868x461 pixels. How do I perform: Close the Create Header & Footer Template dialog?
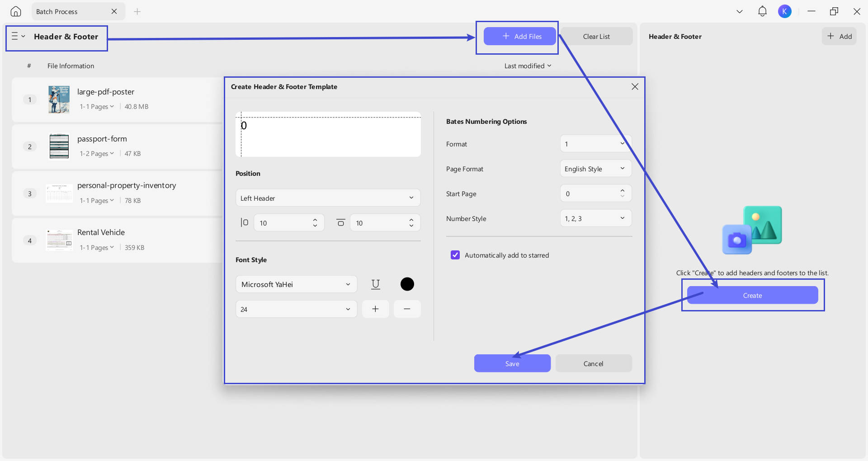click(x=635, y=86)
